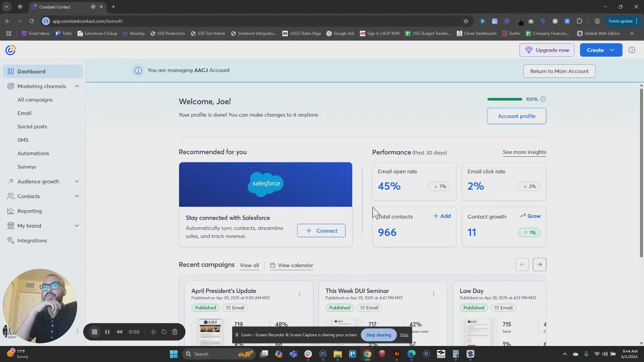Open All campaigns in the sidebar
Viewport: 644px width, 362px height.
35,100
